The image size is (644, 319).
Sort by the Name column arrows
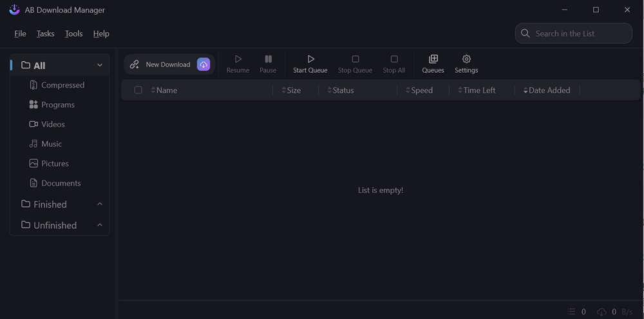coord(153,90)
